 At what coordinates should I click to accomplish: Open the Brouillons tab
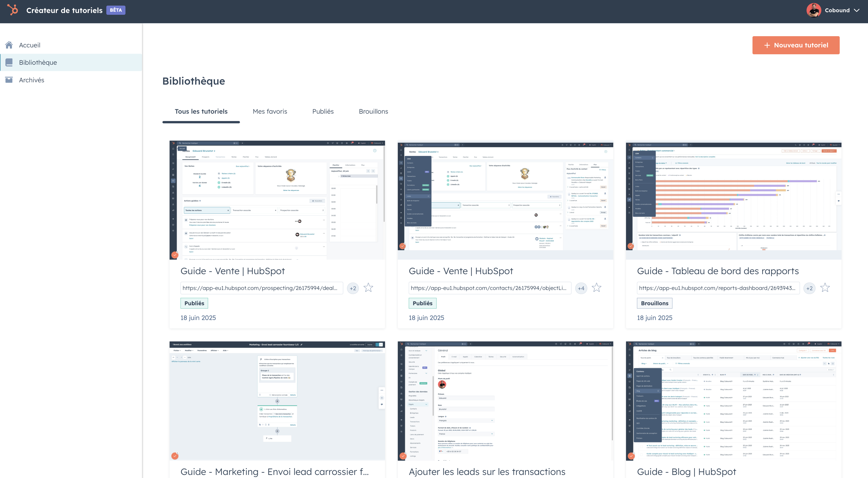point(373,111)
